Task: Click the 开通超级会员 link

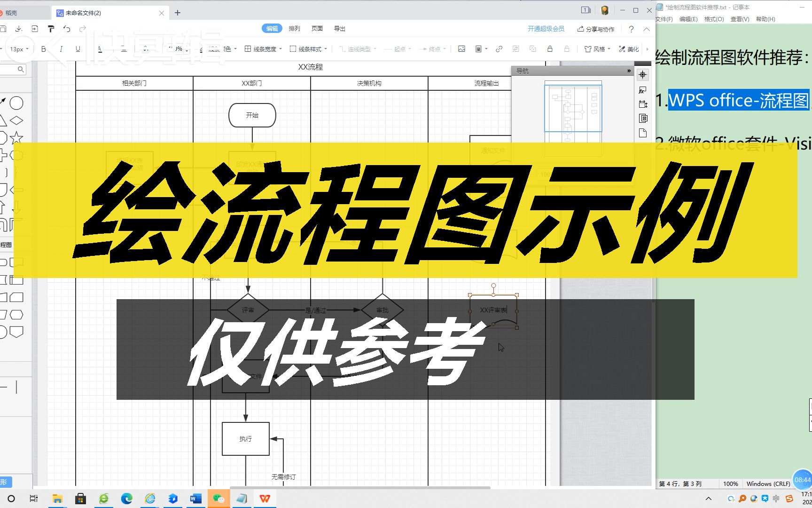Action: point(546,29)
